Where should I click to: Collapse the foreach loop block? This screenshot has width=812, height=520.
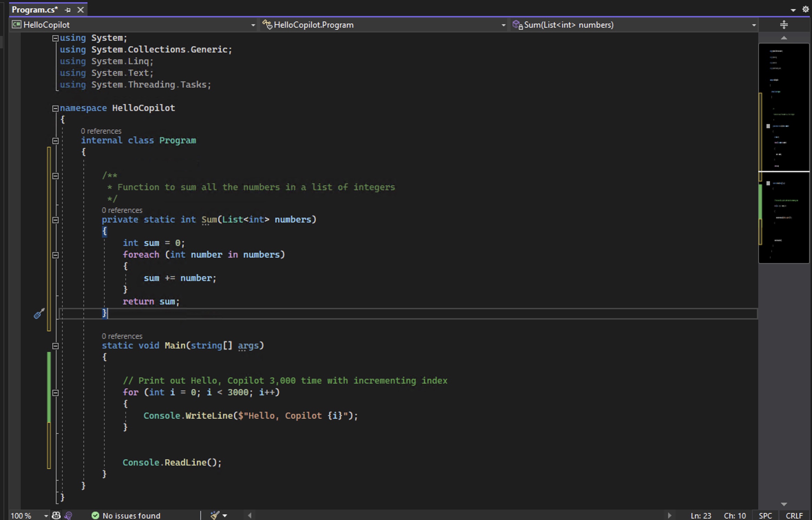pos(55,255)
